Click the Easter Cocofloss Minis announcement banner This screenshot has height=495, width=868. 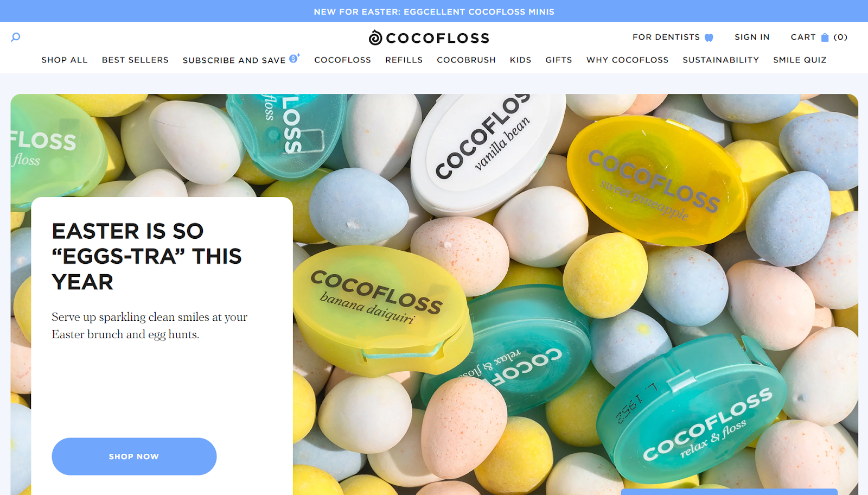click(434, 11)
